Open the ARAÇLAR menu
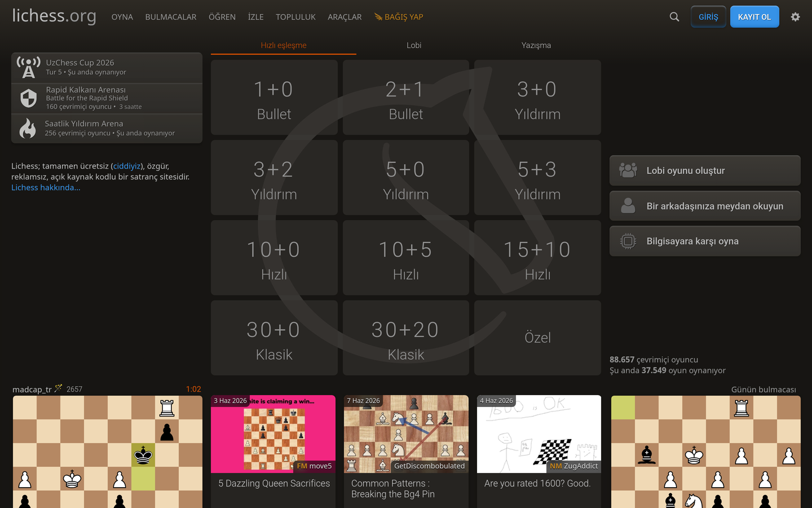The image size is (812, 508). (345, 17)
